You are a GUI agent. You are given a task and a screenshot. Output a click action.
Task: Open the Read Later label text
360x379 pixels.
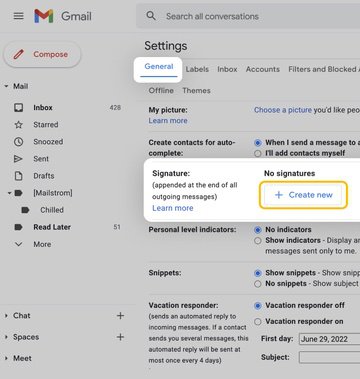coord(52,227)
